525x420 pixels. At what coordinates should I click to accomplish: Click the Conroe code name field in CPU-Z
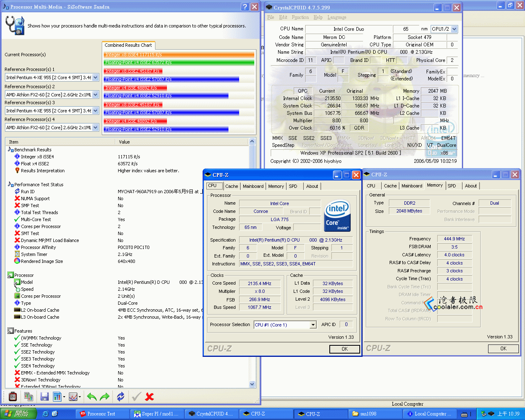tap(261, 212)
